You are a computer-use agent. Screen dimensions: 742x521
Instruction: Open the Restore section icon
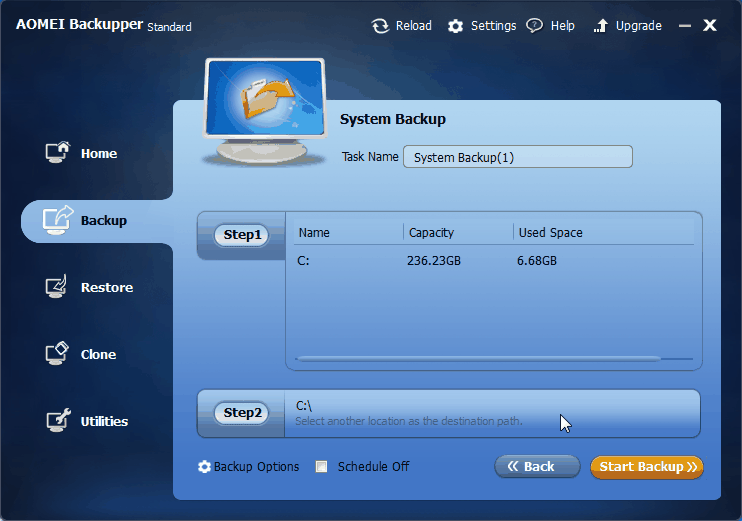pos(56,287)
